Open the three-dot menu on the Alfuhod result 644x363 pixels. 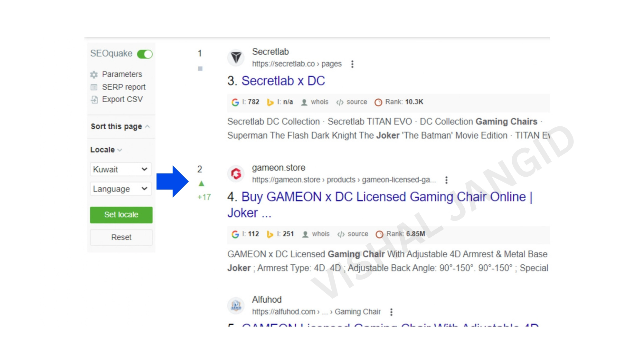tap(392, 312)
